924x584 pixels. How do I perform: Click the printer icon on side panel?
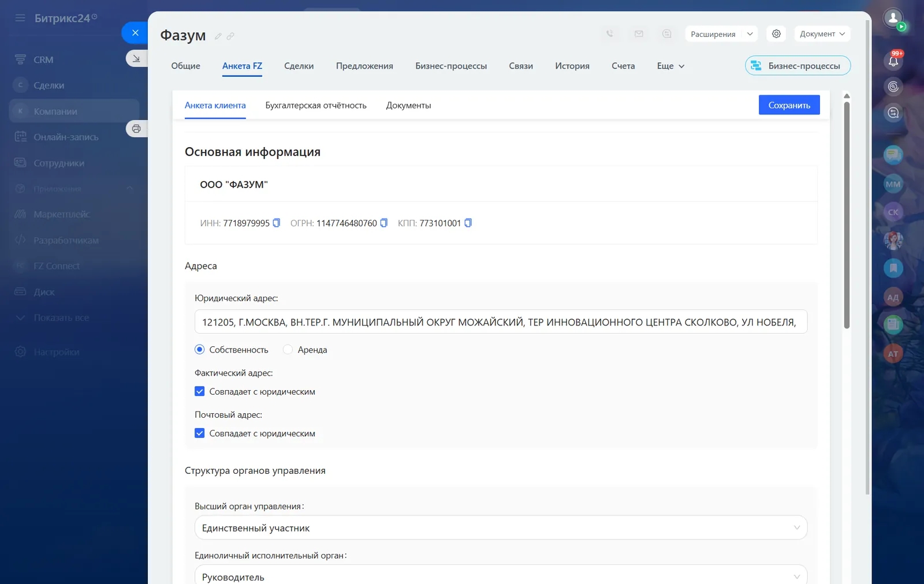[x=136, y=129]
